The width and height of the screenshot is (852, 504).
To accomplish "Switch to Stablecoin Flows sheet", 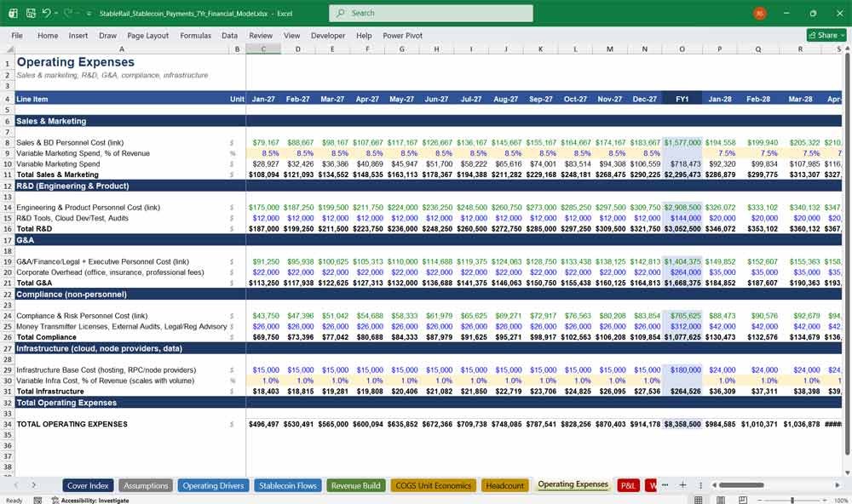I will point(287,485).
